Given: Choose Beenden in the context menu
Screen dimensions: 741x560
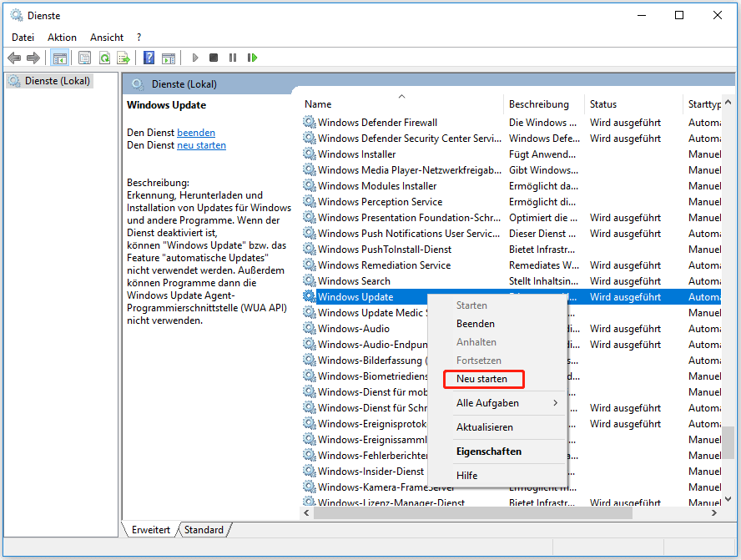Looking at the screenshot, I should [x=497, y=324].
